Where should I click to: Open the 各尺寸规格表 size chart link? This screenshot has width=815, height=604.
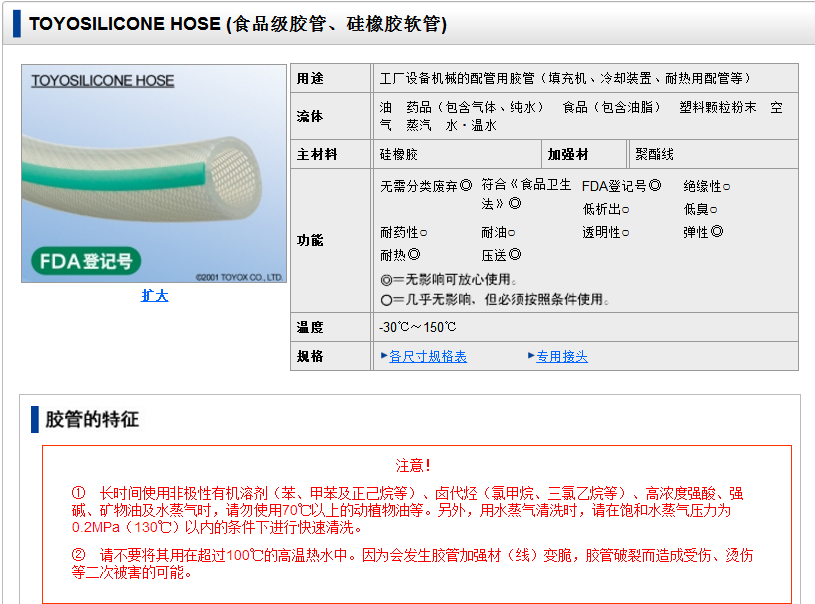[428, 357]
